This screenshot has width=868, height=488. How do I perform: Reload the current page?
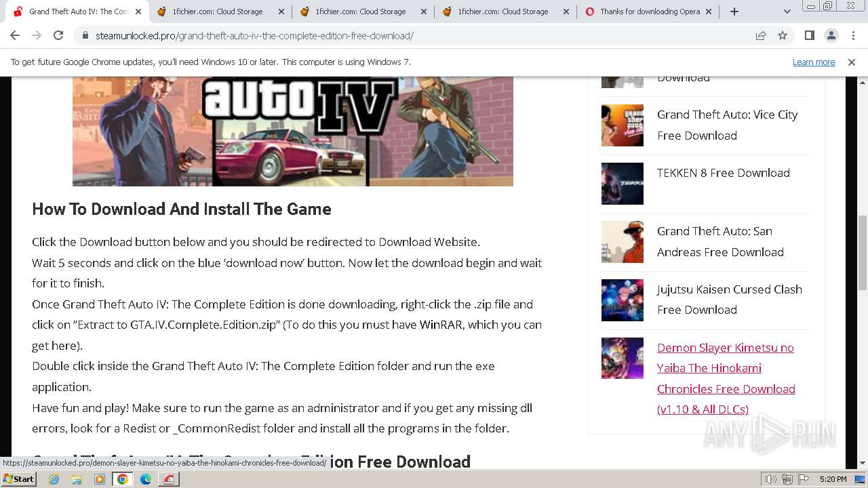[x=58, y=36]
